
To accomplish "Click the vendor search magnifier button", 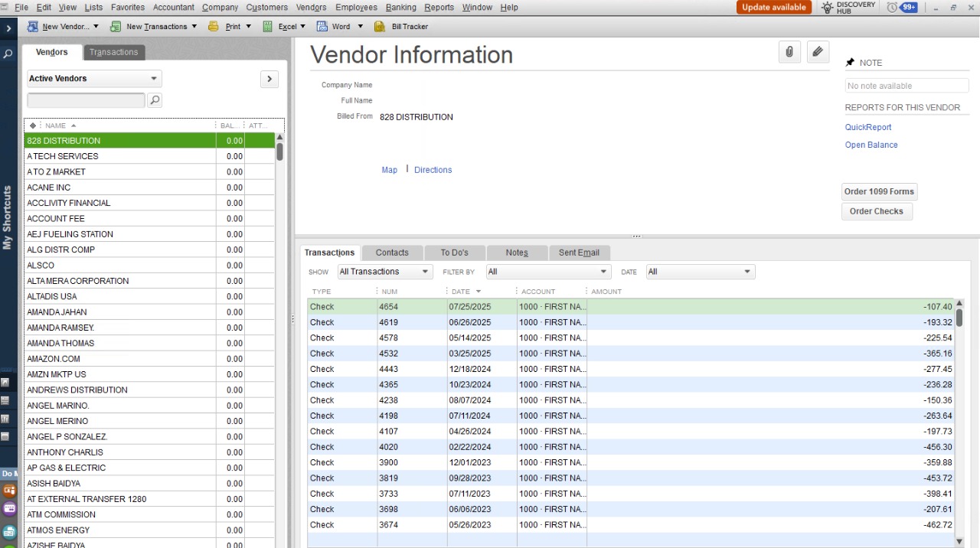I will (x=155, y=100).
